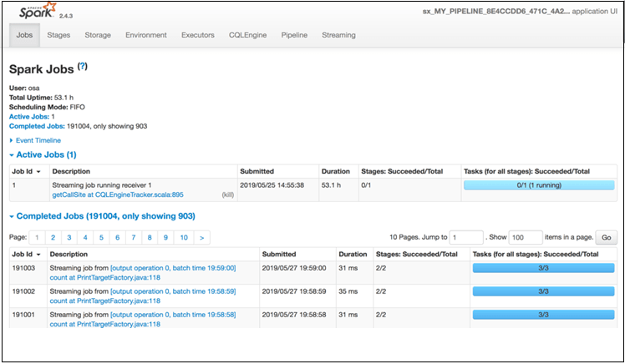Image resolution: width=625 pixels, height=364 pixels.
Task: Select page 1 in the pagination
Action: 37,238
